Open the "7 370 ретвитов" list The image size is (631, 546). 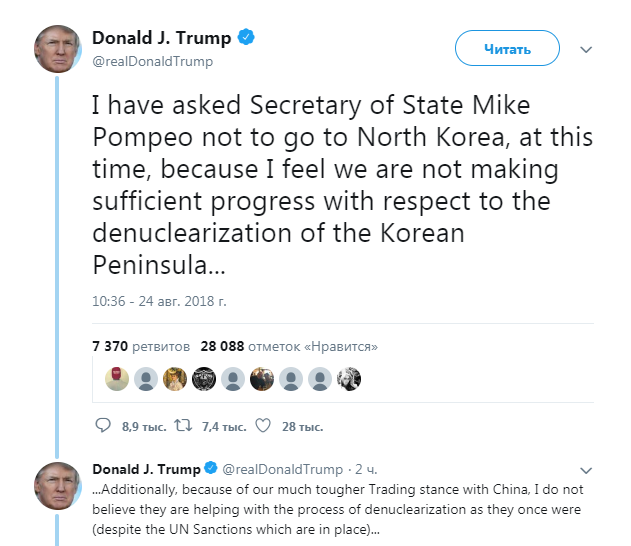click(x=140, y=346)
